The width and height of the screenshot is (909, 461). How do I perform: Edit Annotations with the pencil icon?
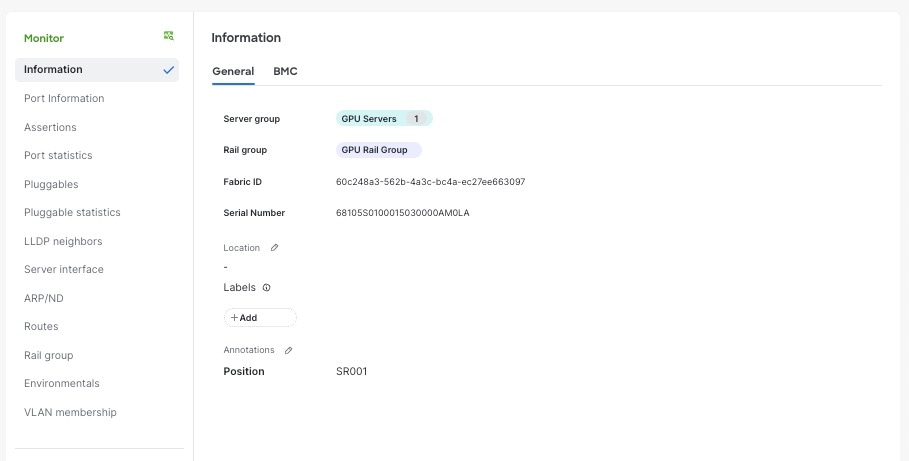[288, 350]
